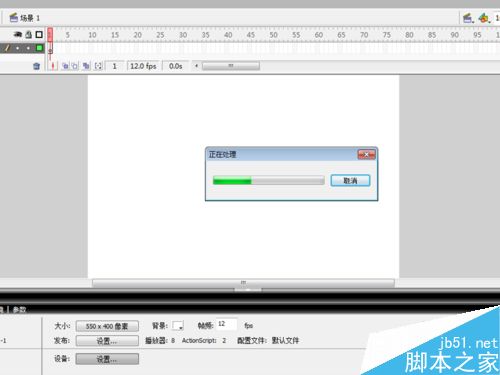Click the 场景 1 scene label
This screenshot has height=375, width=500.
tap(25, 18)
